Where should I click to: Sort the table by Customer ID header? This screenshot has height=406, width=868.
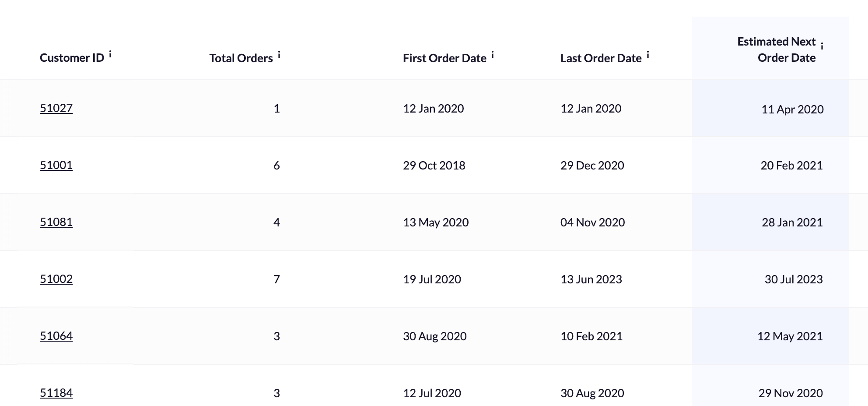point(72,57)
